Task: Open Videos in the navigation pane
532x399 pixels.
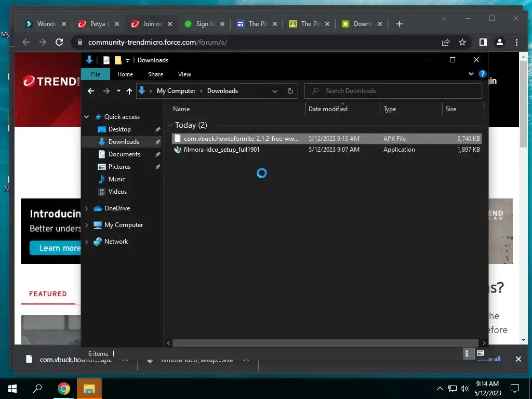Action: point(117,192)
